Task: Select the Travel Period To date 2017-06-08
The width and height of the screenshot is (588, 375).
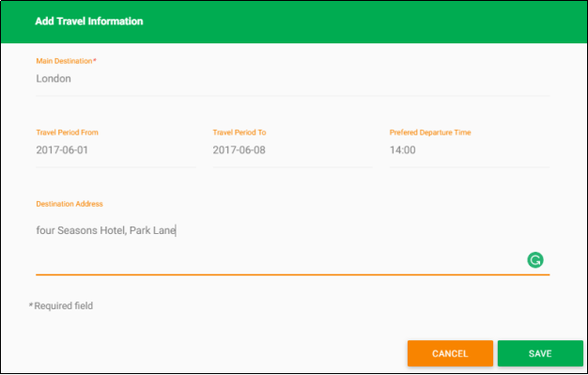Action: click(292, 150)
